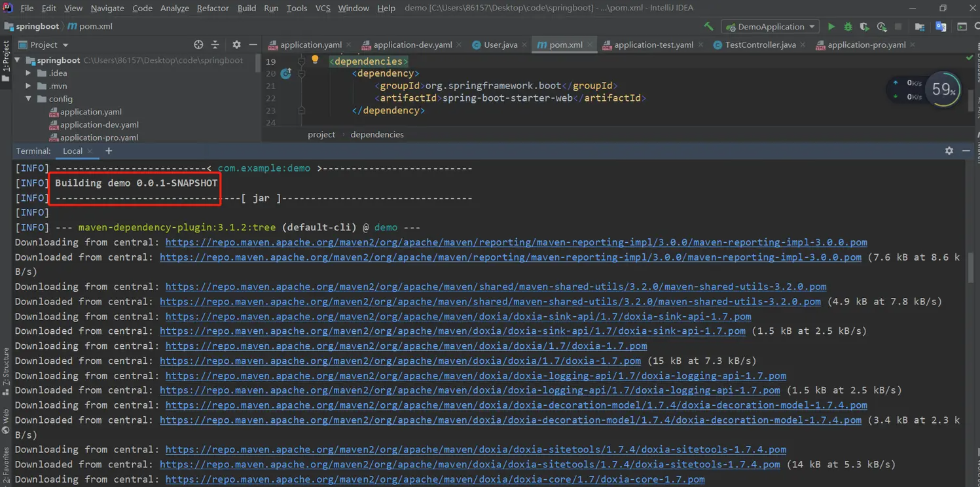This screenshot has height=487, width=980.
Task: Add a new terminal session tab
Action: pyautogui.click(x=109, y=151)
